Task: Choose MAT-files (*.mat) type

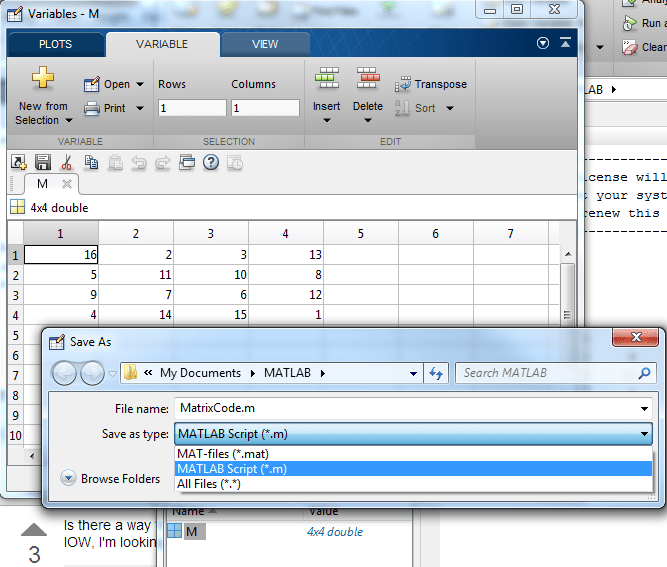Action: (x=413, y=454)
